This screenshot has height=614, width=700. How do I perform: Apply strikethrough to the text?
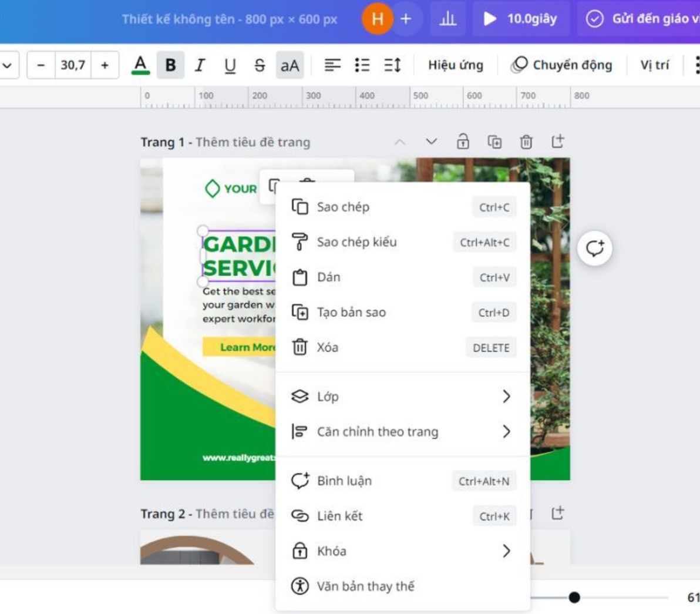[x=260, y=65]
